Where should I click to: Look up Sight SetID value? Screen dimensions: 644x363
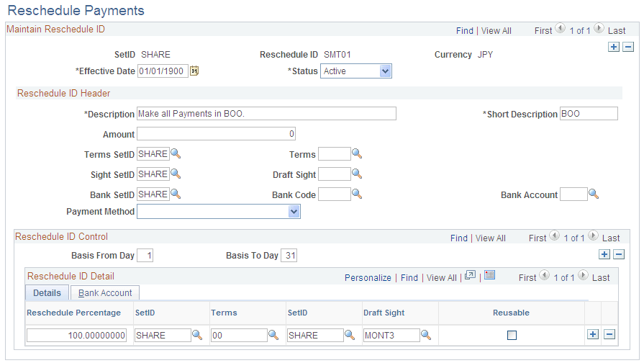[176, 174]
